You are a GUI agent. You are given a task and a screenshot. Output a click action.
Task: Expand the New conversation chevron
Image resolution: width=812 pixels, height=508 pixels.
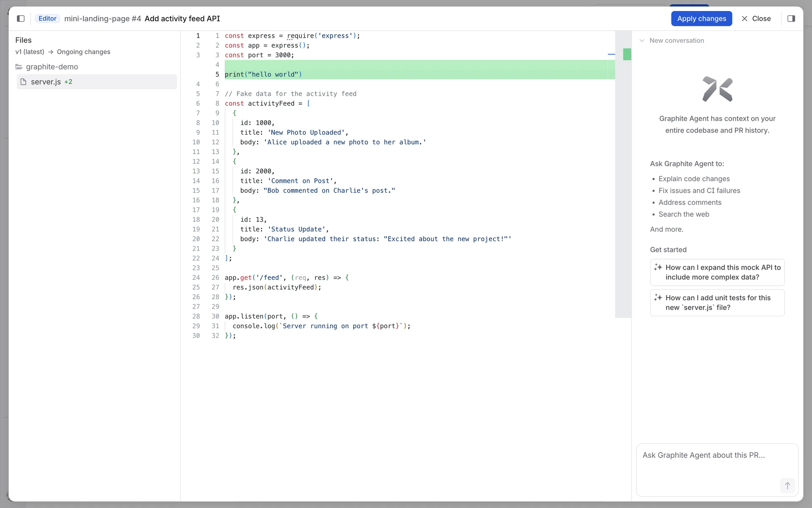point(642,41)
